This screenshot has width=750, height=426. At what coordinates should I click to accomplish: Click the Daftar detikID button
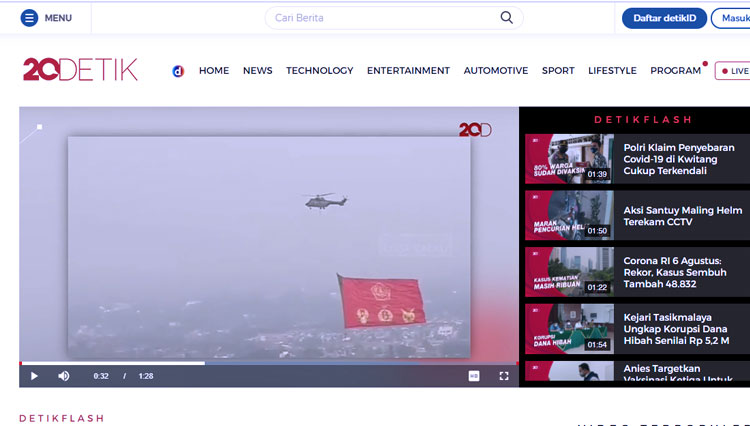pyautogui.click(x=664, y=18)
